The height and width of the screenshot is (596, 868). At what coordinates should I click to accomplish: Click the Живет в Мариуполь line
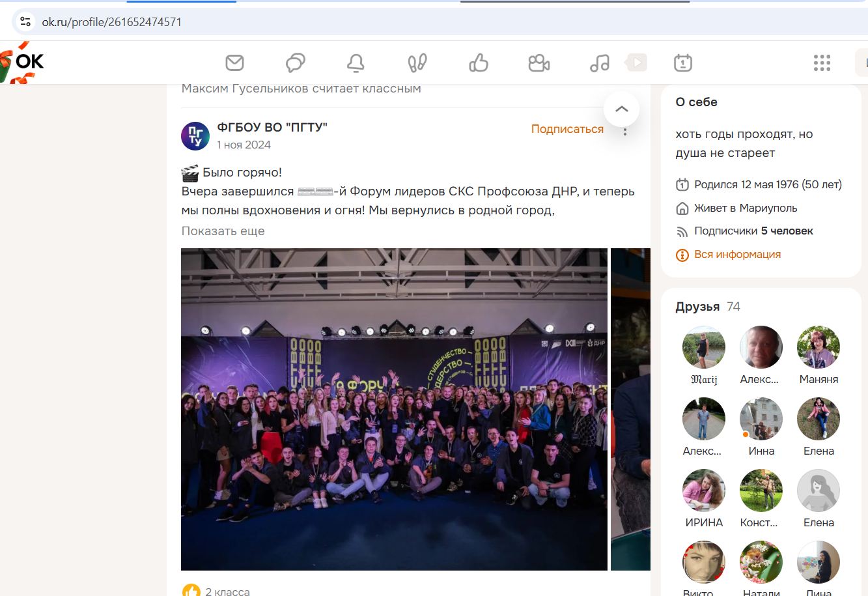(746, 208)
